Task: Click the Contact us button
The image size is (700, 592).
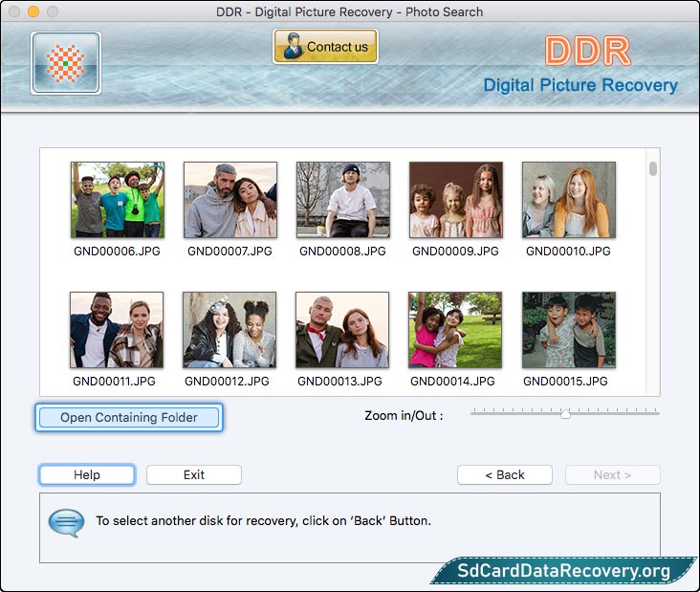Action: [x=325, y=46]
